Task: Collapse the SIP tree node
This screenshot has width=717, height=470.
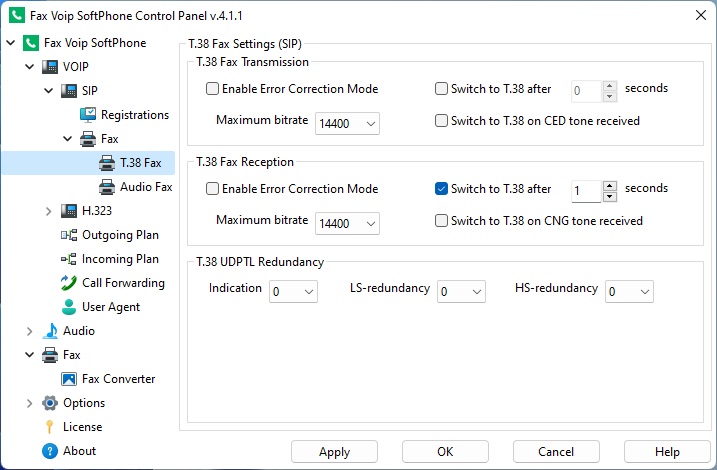Action: point(48,91)
